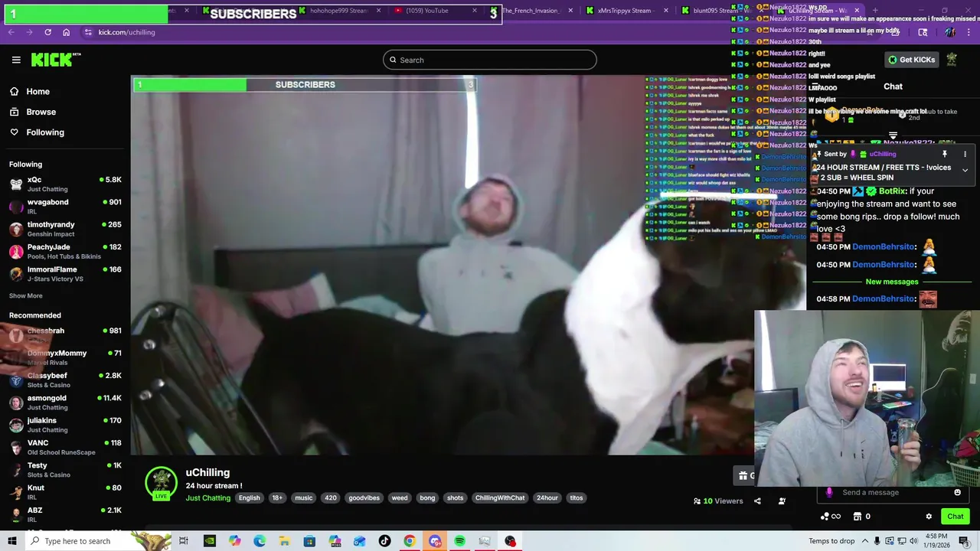
Task: Open asmongold recommended channel
Action: pos(65,402)
